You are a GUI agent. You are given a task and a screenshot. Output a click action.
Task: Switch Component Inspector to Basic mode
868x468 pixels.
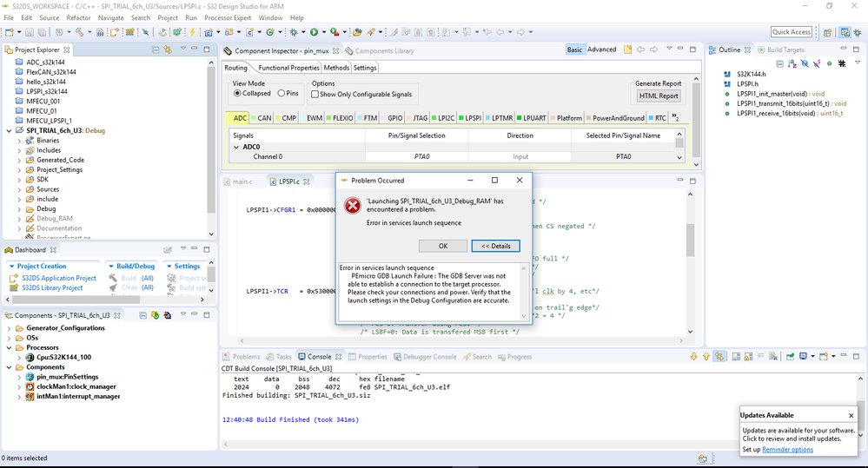[574, 49]
